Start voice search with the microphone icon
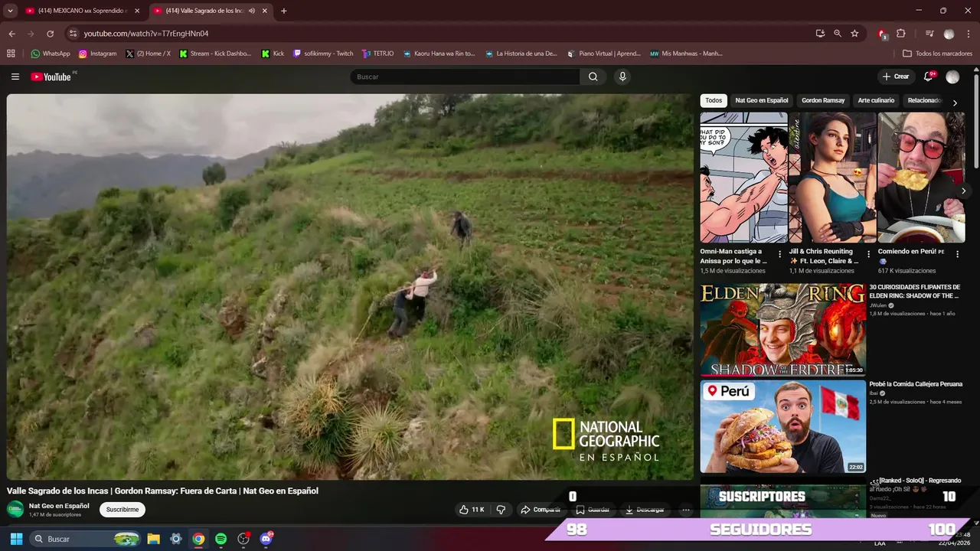 [x=622, y=77]
